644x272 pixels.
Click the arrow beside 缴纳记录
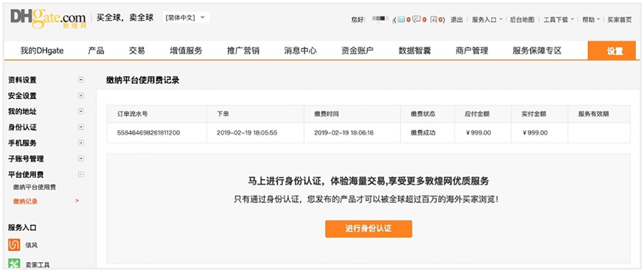(x=77, y=201)
